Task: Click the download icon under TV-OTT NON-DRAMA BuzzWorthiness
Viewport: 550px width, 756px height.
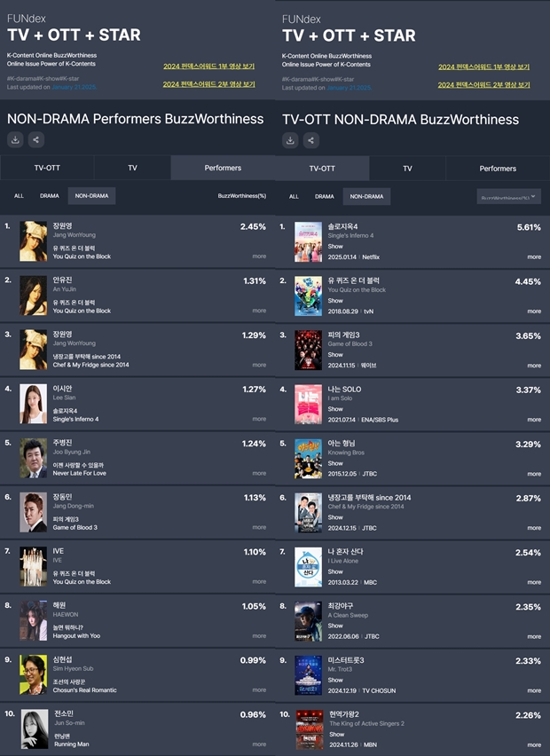Action: coord(290,140)
